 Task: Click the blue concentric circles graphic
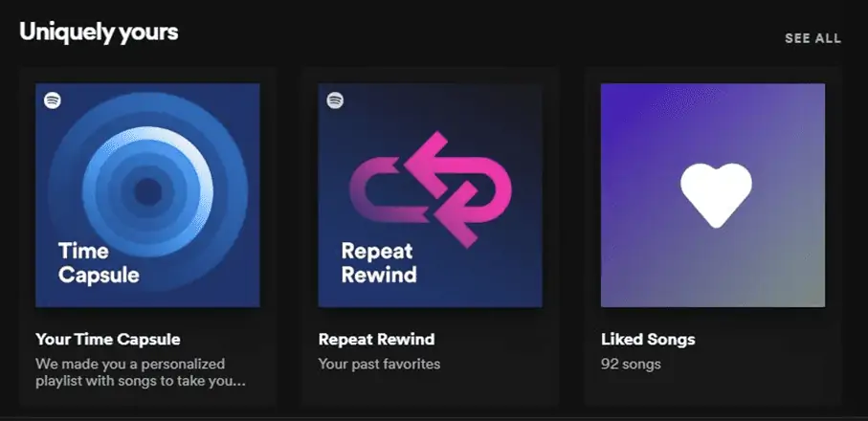pyautogui.click(x=147, y=191)
